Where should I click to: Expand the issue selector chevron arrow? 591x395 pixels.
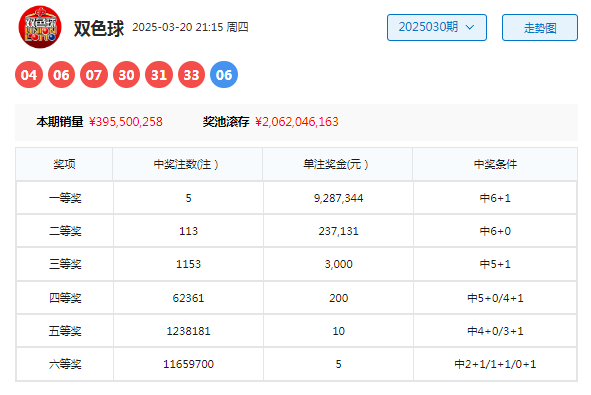470,27
